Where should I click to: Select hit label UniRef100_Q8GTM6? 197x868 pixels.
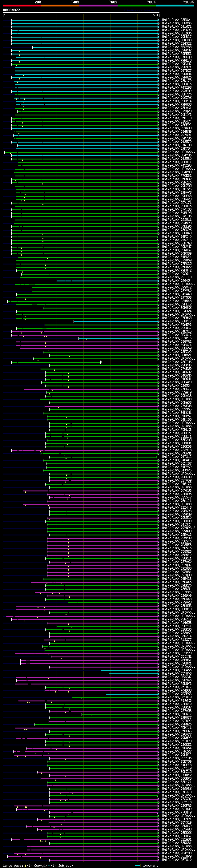tap(177, 362)
